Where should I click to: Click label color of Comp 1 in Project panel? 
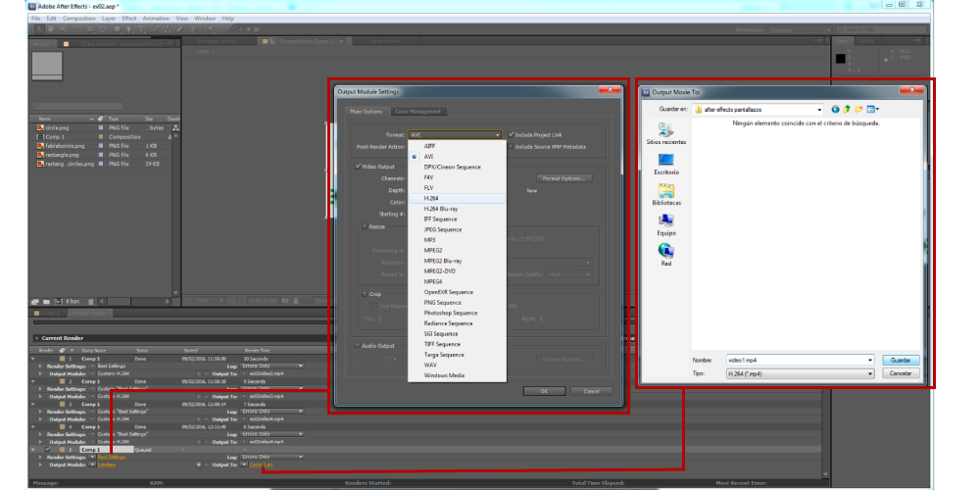[101, 136]
